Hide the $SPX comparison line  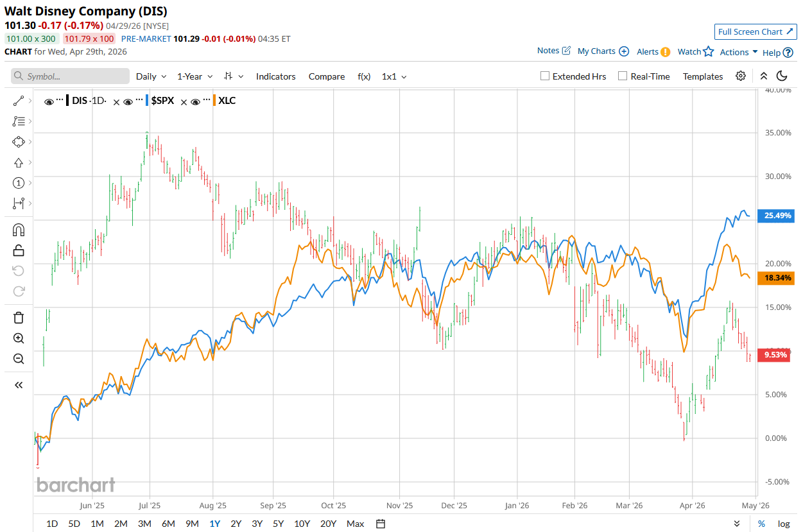[128, 101]
